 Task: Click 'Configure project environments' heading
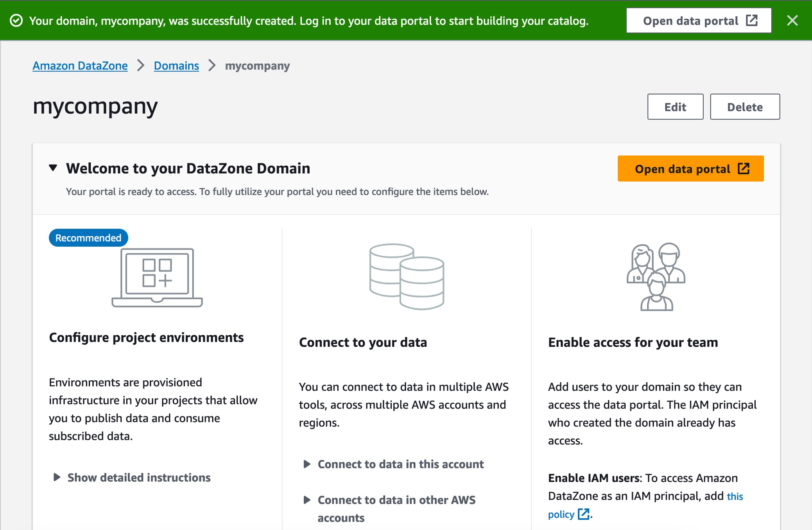[x=146, y=337]
